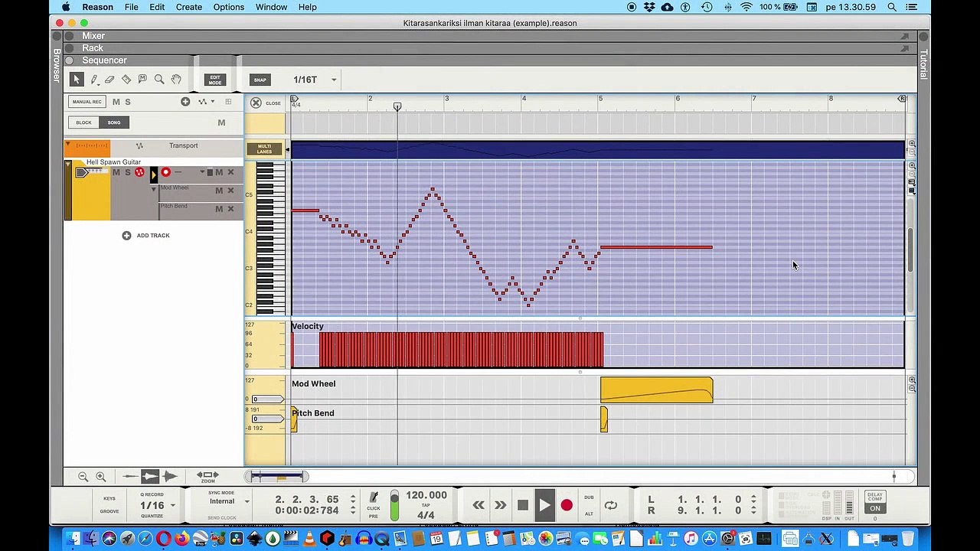Click the Multi Lanes button
The image size is (980, 551).
point(264,148)
